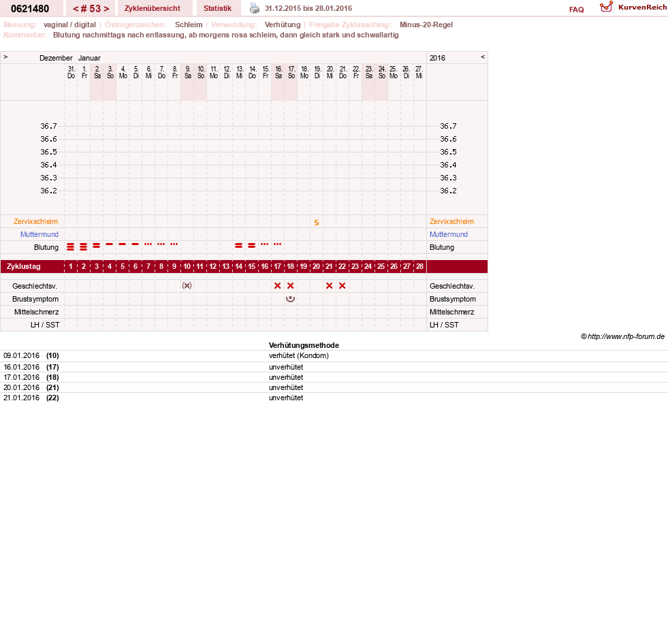This screenshot has width=668, height=644.
Task: Open the Zyklenübersicht tab
Action: pos(152,8)
